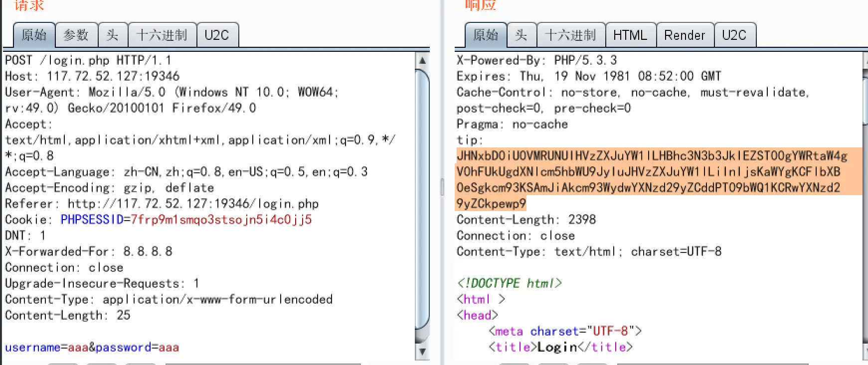The height and width of the screenshot is (365, 868).
Task: Click the username=aaa&password=aaa body line
Action: point(92,347)
